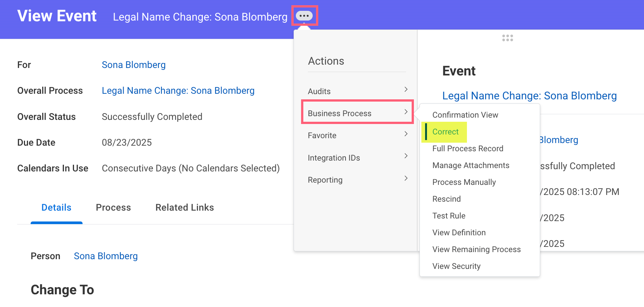This screenshot has height=307, width=644.
Task: Expand the Reporting submenu chevron
Action: 406,179
